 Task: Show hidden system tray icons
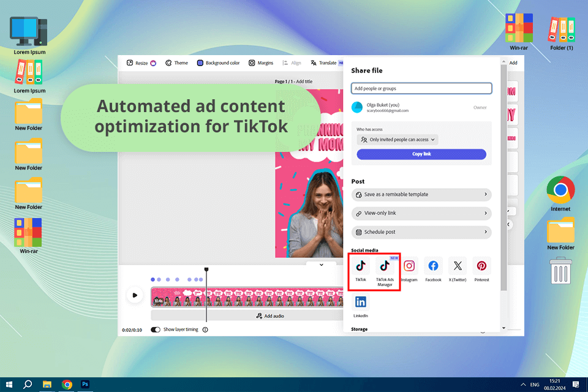[x=523, y=385]
